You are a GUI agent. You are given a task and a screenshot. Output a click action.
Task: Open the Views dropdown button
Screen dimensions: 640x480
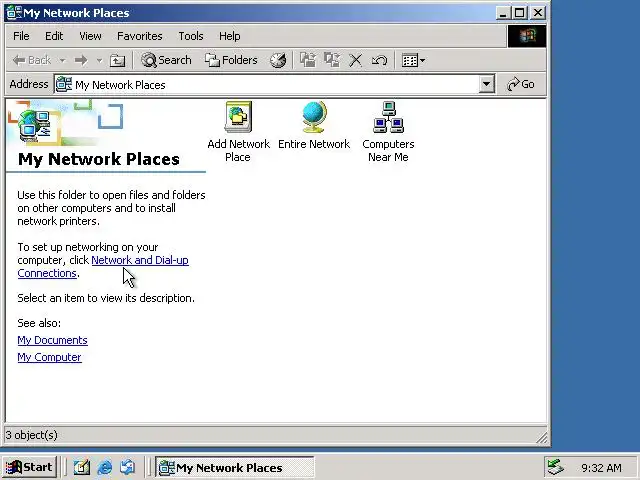pos(413,60)
